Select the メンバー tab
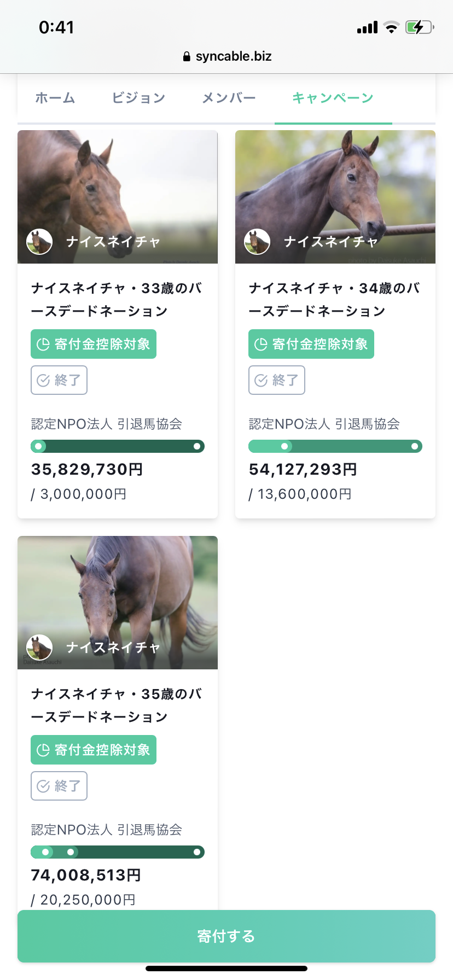 (229, 98)
